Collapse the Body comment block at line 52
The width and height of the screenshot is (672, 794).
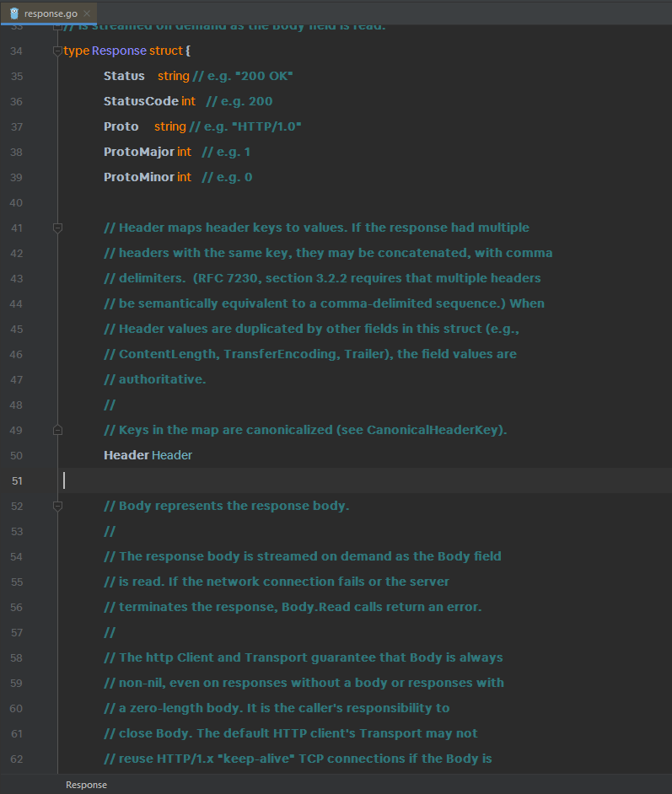57,506
